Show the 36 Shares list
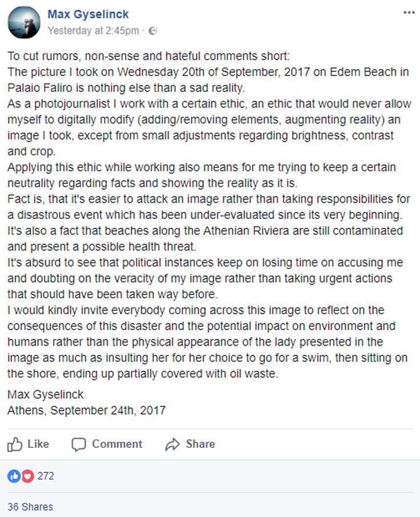The width and height of the screenshot is (420, 517). point(30,507)
